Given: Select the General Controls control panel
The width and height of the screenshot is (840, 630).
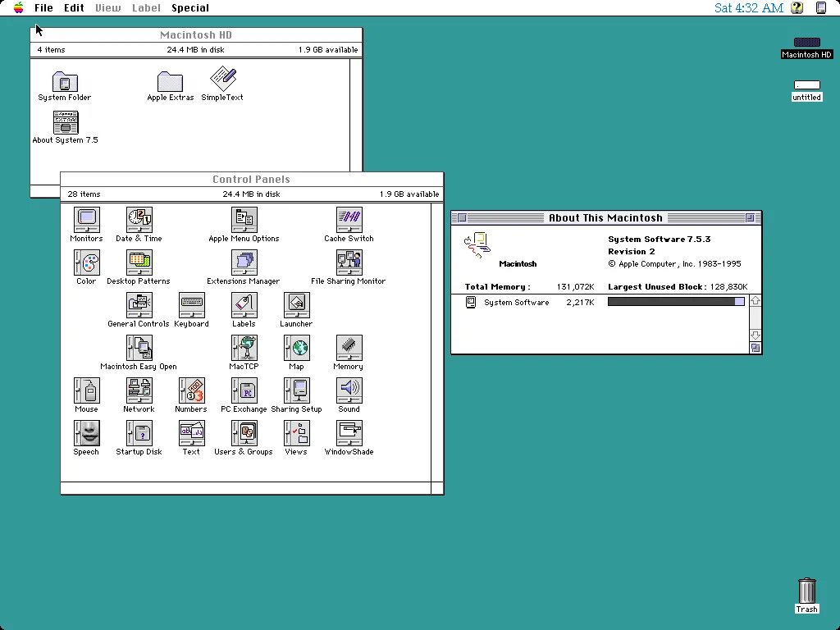Looking at the screenshot, I should pyautogui.click(x=139, y=305).
